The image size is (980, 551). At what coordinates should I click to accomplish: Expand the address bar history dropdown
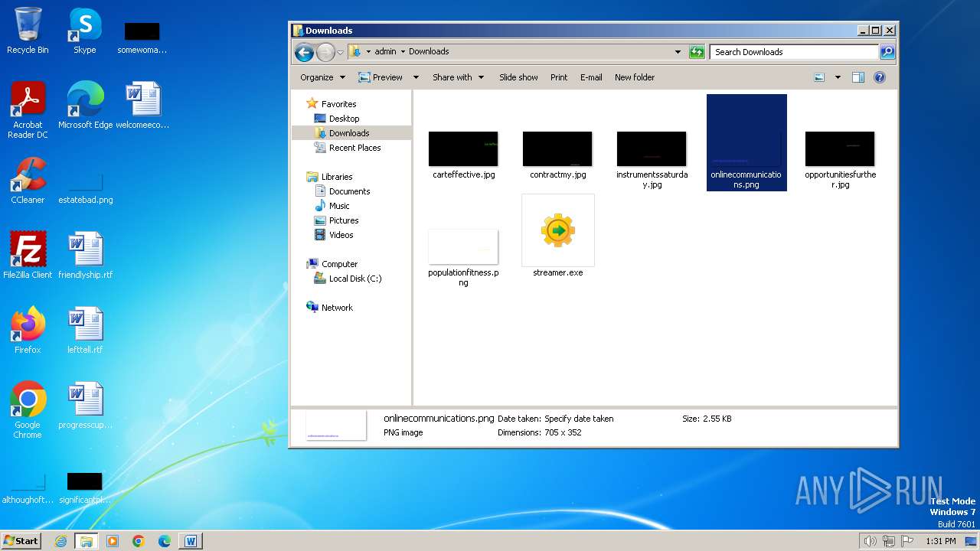pyautogui.click(x=678, y=52)
